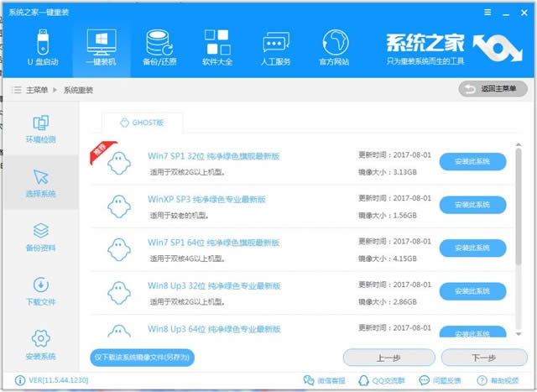Click 仅下载该系统镜像文件(另存为) button
The image size is (537, 392).
click(142, 358)
